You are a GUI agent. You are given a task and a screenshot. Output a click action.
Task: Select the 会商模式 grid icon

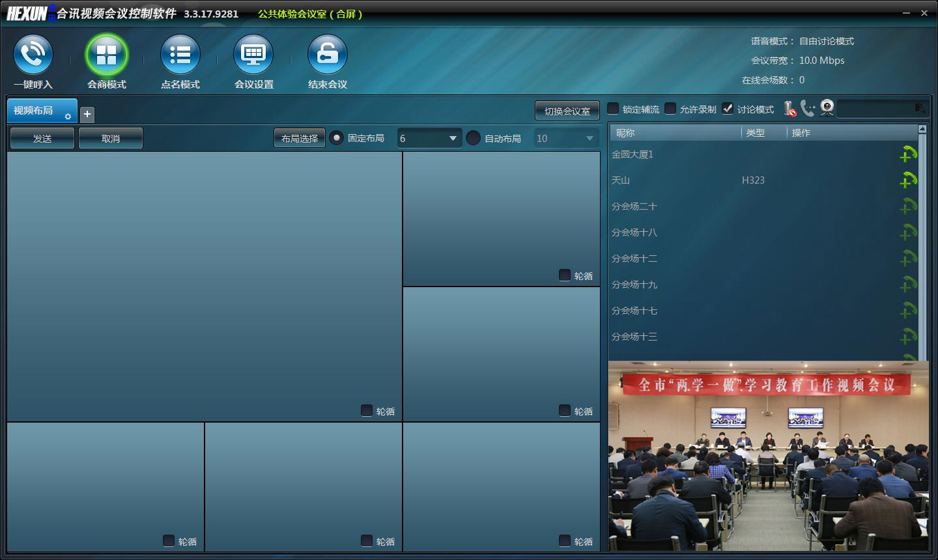point(106,55)
